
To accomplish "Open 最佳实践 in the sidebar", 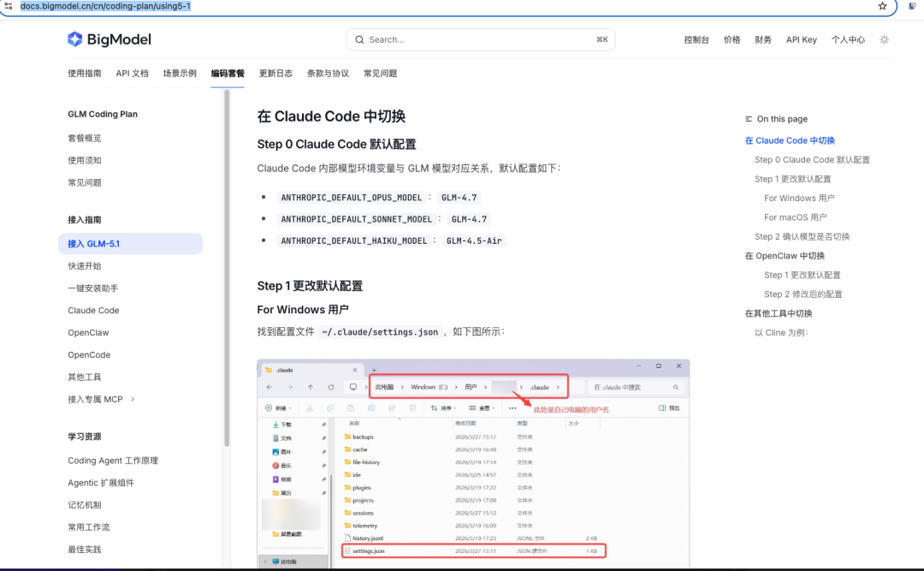I will coord(84,550).
